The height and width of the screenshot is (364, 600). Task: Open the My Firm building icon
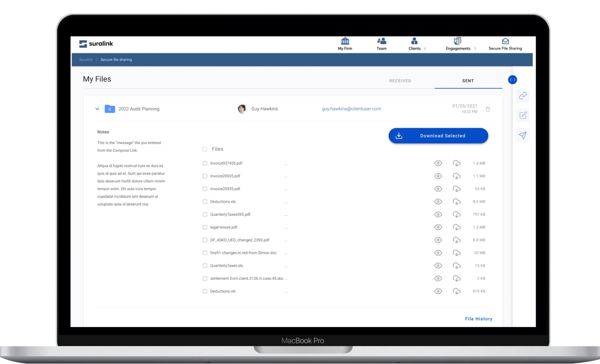pyautogui.click(x=345, y=41)
